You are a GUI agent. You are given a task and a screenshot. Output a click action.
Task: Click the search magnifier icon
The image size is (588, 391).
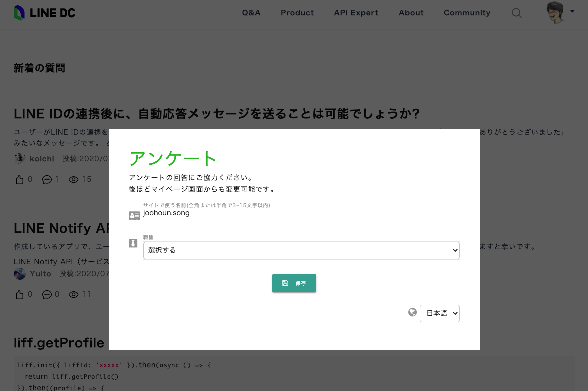(x=516, y=13)
